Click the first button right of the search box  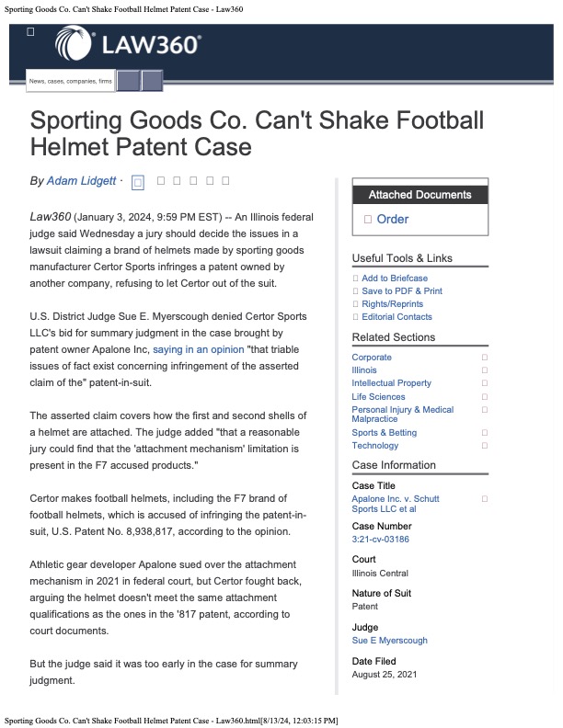click(x=128, y=81)
